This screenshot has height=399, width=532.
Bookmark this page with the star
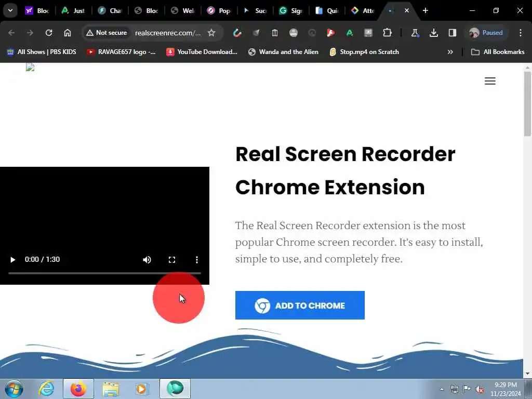211,33
